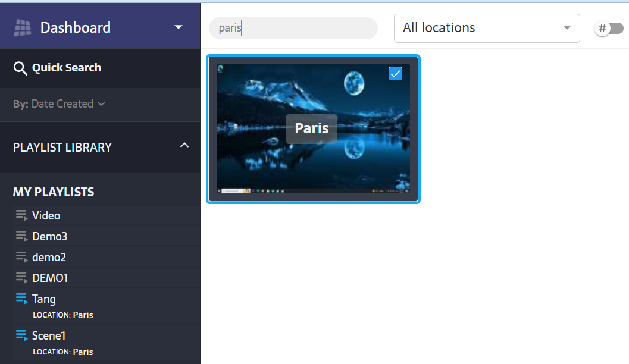Image resolution: width=629 pixels, height=364 pixels.
Task: Select the Tang playlist
Action: (44, 299)
